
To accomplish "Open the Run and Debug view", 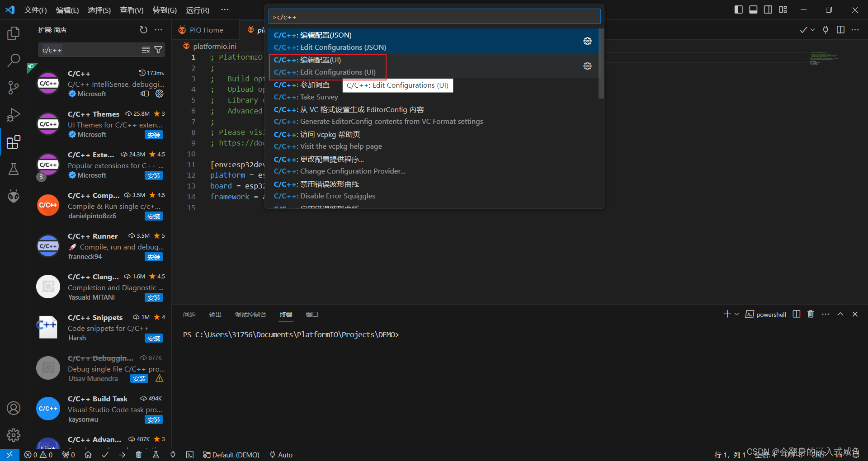I will [x=14, y=115].
